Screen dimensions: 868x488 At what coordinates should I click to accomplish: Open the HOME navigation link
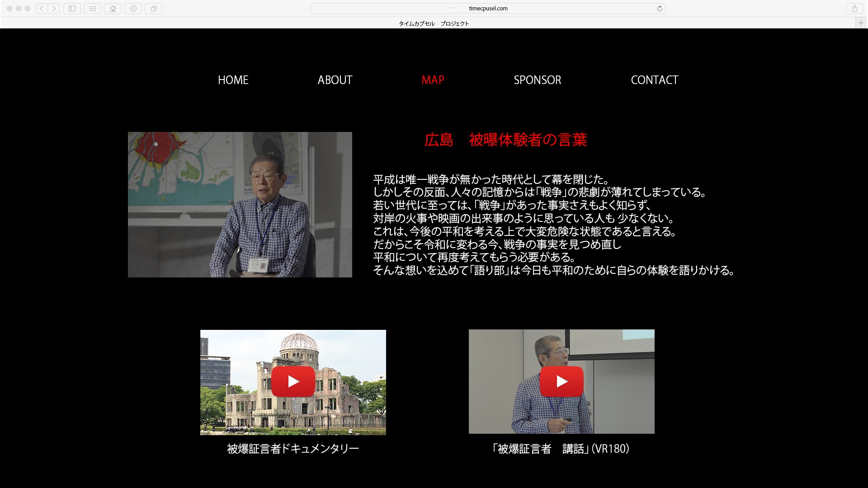[x=233, y=80]
